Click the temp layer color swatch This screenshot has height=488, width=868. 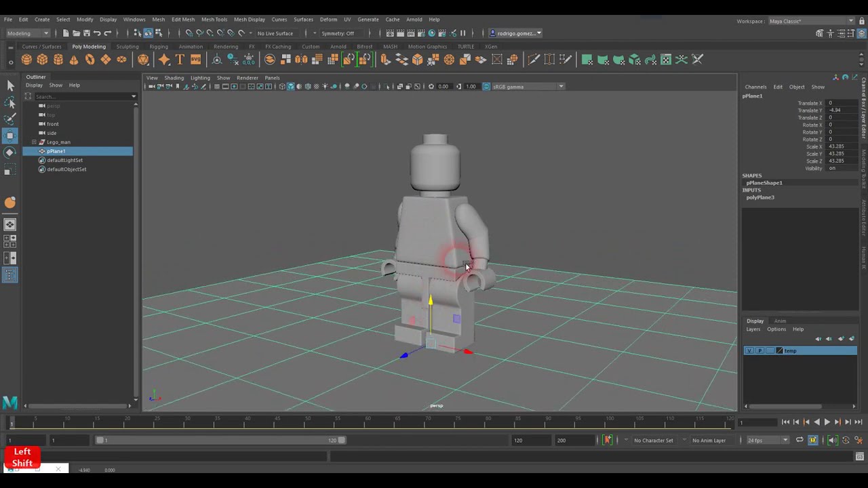point(780,350)
